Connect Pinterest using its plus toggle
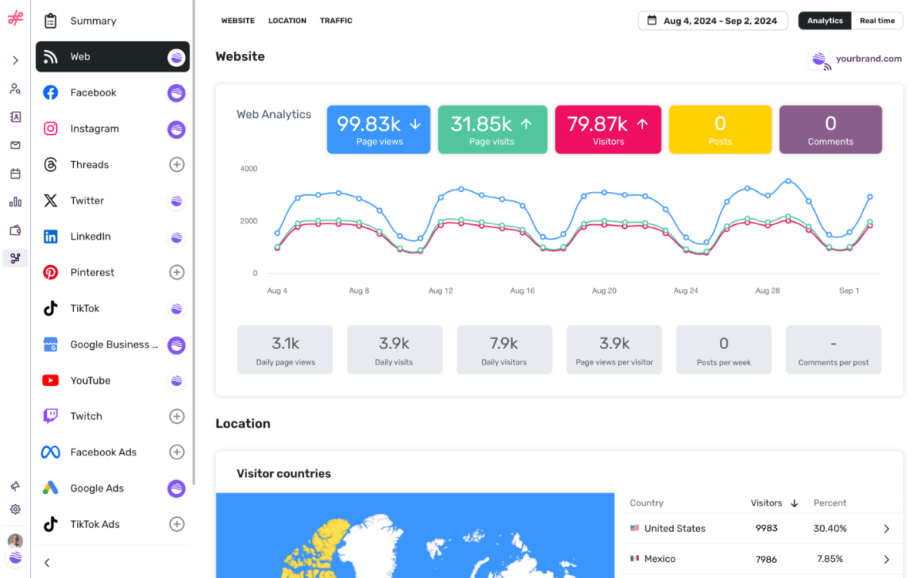The image size is (924, 578). pyautogui.click(x=177, y=272)
